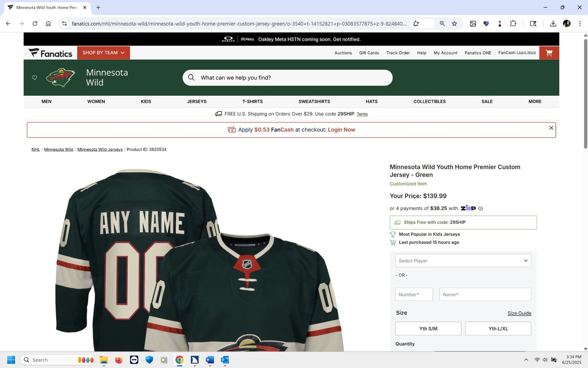Open the SWEATSHIRTS category menu
Screen dimensions: 588x368
(314, 102)
